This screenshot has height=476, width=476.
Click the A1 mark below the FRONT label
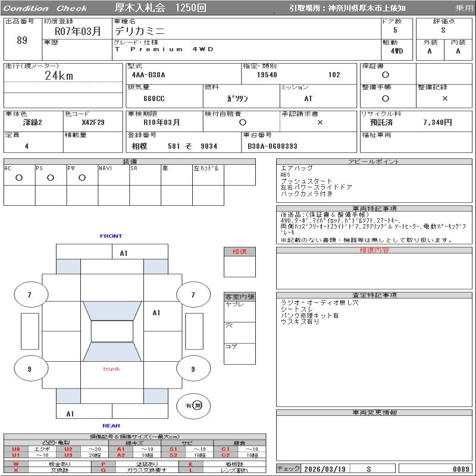pyautogui.click(x=123, y=253)
